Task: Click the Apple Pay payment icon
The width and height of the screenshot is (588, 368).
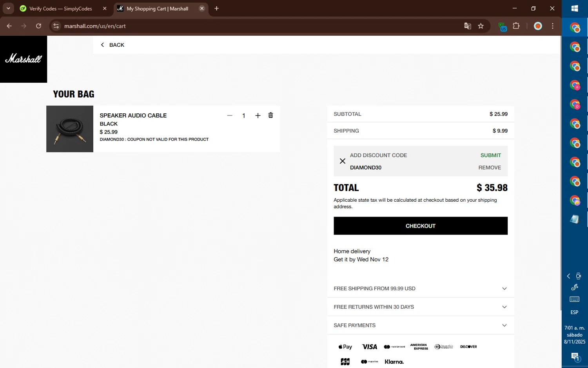Action: (345, 347)
